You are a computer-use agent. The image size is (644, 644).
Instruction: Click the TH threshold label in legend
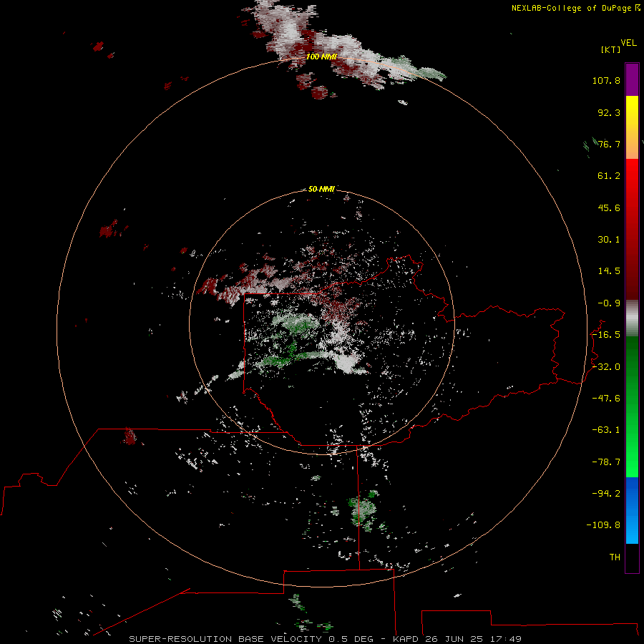point(615,557)
